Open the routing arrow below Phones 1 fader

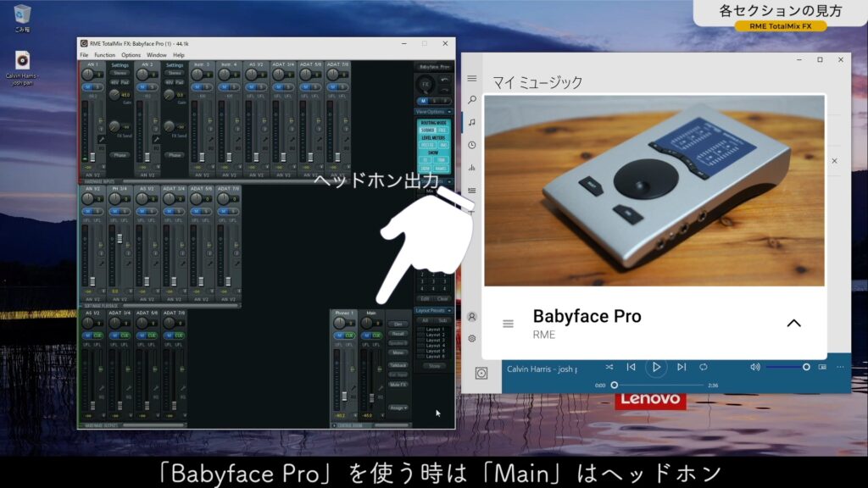point(354,415)
